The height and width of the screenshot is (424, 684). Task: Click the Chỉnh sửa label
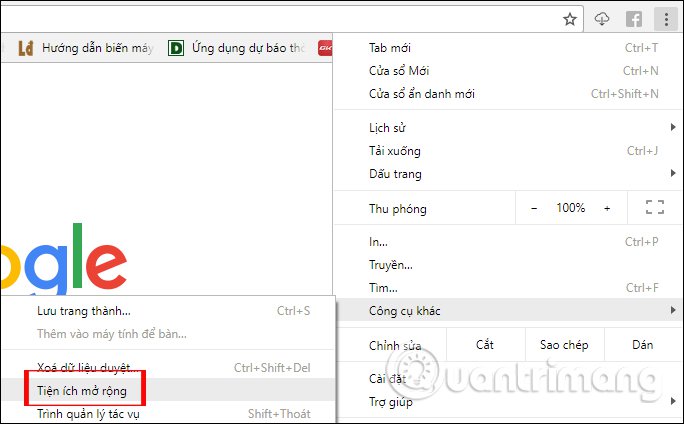[x=395, y=346]
